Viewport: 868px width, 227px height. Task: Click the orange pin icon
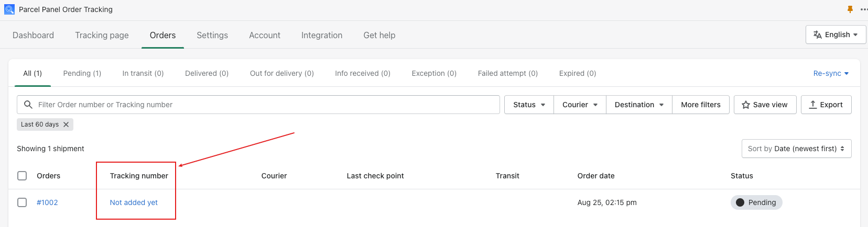click(850, 9)
